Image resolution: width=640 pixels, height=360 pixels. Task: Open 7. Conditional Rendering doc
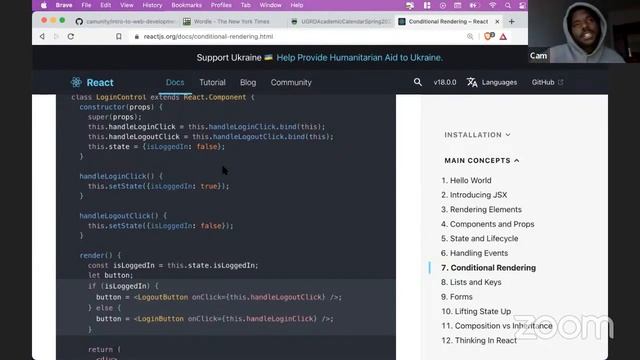click(x=489, y=268)
